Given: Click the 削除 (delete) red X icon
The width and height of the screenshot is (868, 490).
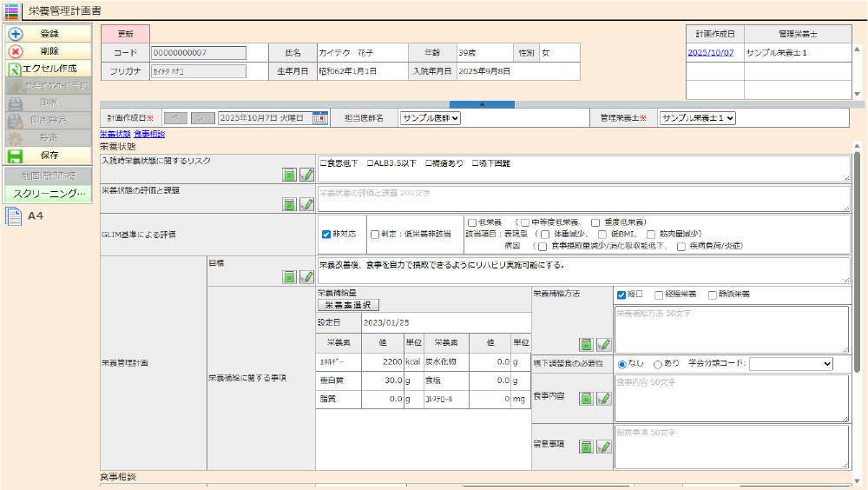Looking at the screenshot, I should point(15,51).
